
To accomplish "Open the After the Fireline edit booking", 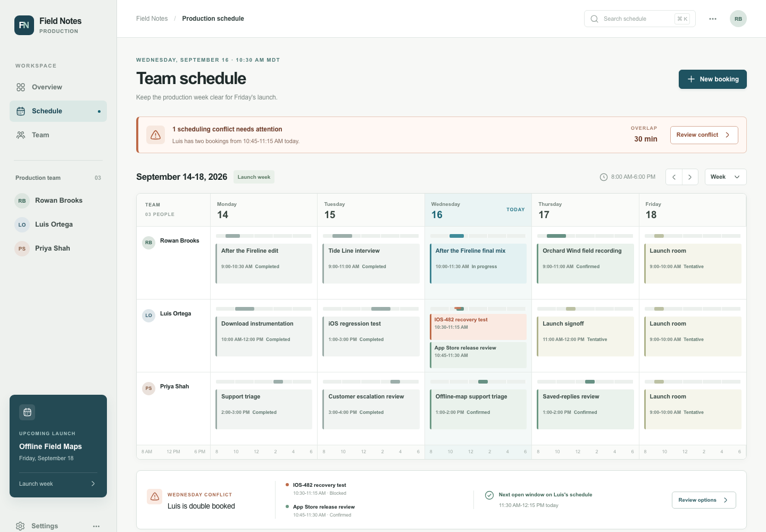I will (x=264, y=263).
